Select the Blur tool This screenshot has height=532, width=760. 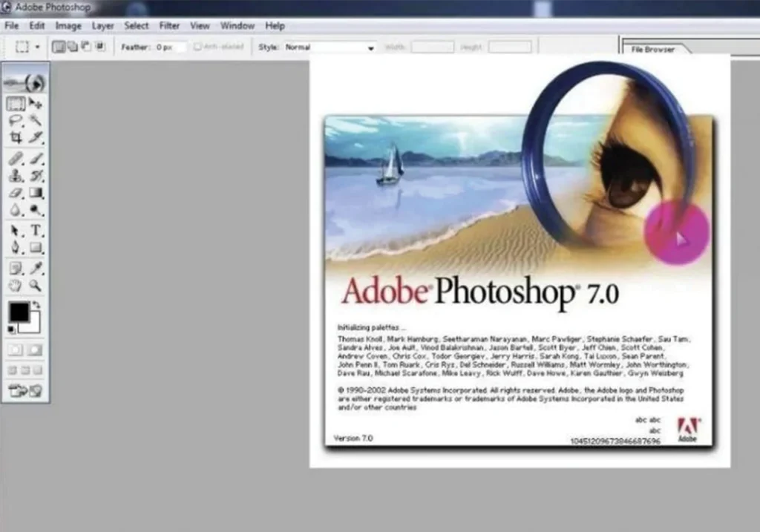[16, 210]
